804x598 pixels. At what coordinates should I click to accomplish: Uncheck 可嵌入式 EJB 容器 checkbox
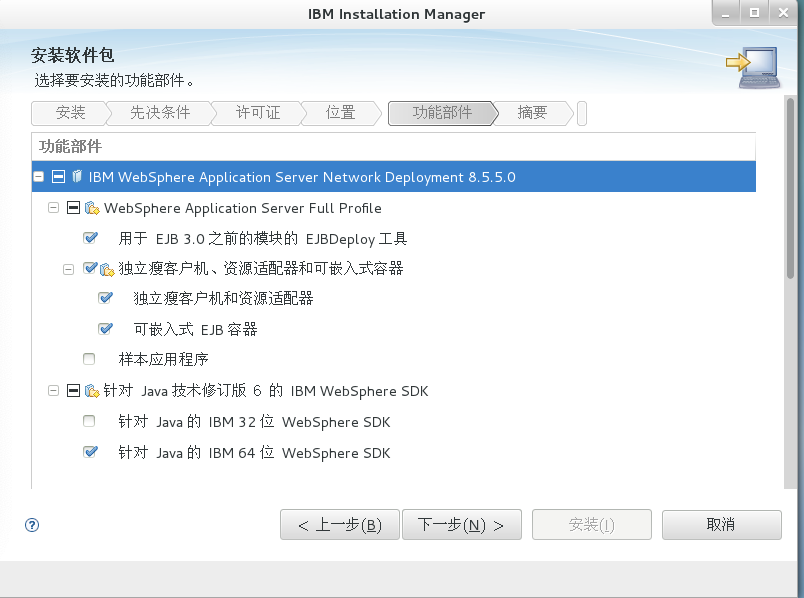pos(105,329)
